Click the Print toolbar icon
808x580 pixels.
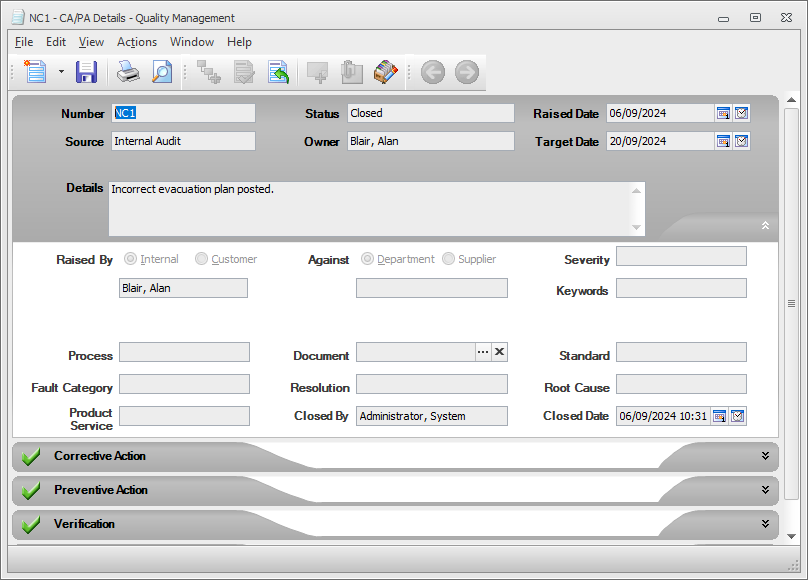click(x=128, y=72)
